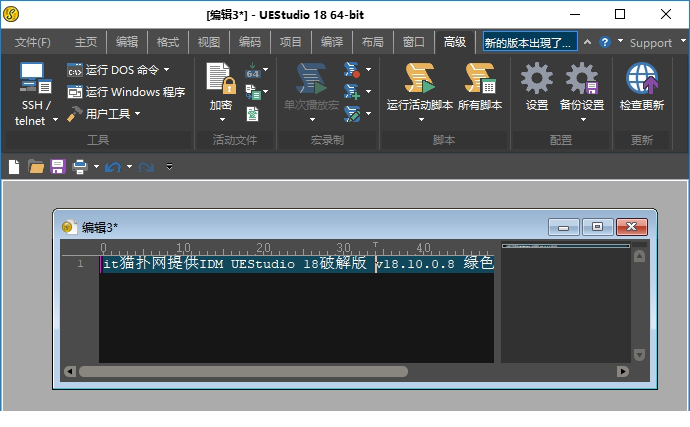The width and height of the screenshot is (690, 427).
Task: Click the blue help question mark icon
Action: pos(605,42)
